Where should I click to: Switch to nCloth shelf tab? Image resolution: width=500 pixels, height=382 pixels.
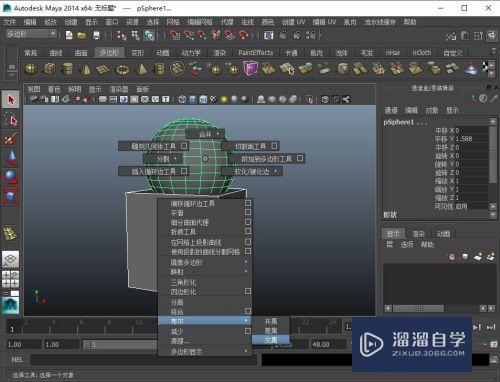tap(422, 53)
